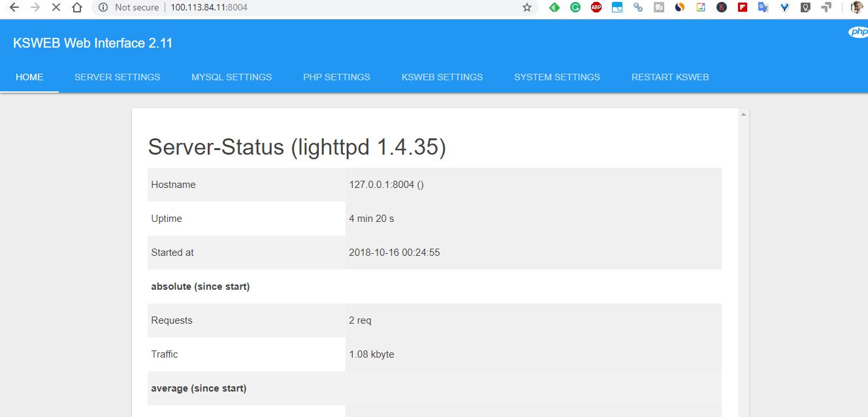The image size is (868, 417).
Task: Click the PHP logo in header
Action: point(858,33)
